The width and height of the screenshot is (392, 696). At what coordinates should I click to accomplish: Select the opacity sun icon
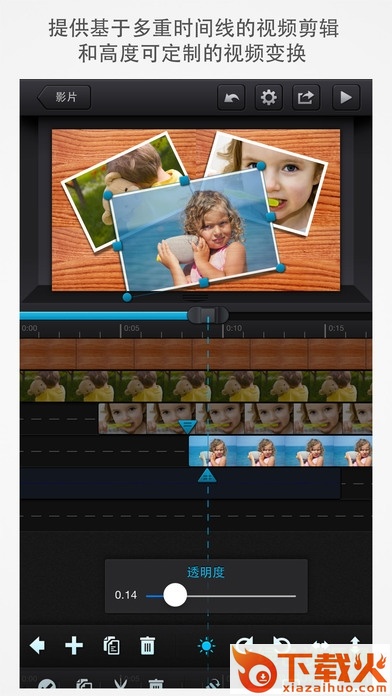click(206, 646)
